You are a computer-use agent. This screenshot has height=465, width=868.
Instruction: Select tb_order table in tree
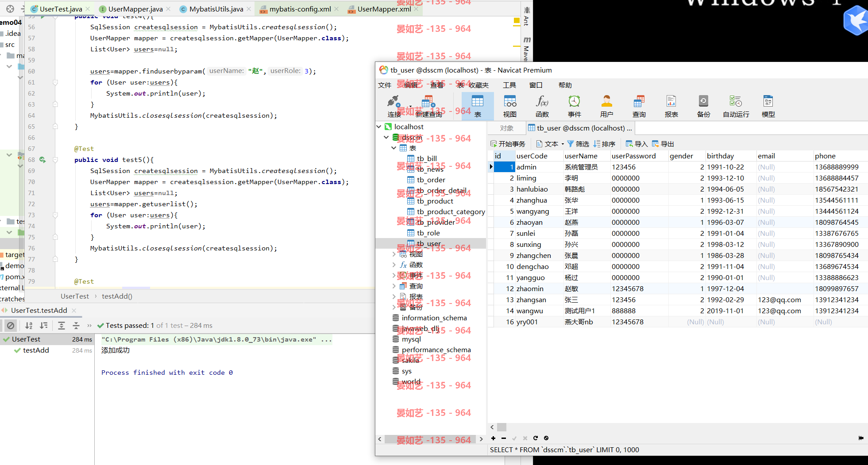point(431,180)
